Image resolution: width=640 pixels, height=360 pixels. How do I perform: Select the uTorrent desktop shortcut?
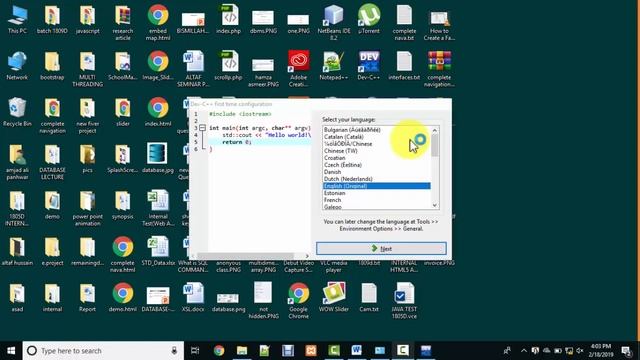point(369,20)
